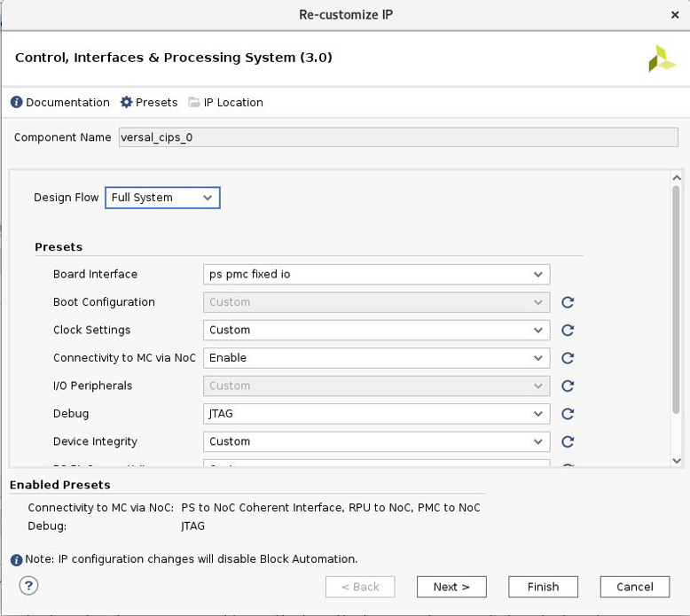Open the Debug JTAG dropdown

(376, 414)
